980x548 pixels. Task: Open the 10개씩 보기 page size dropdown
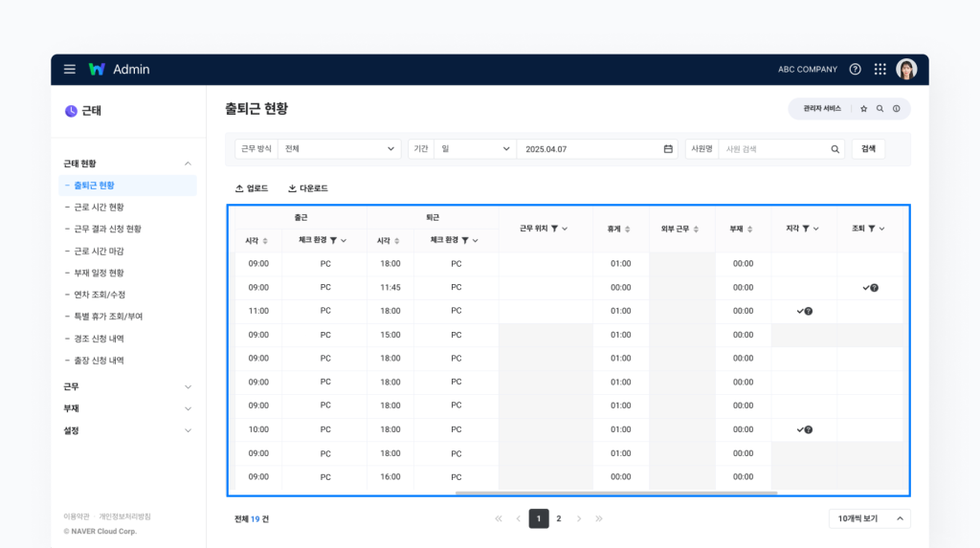point(869,518)
